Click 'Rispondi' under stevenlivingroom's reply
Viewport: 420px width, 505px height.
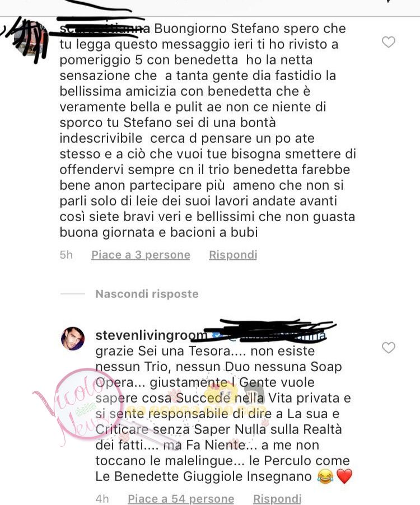coord(277,498)
